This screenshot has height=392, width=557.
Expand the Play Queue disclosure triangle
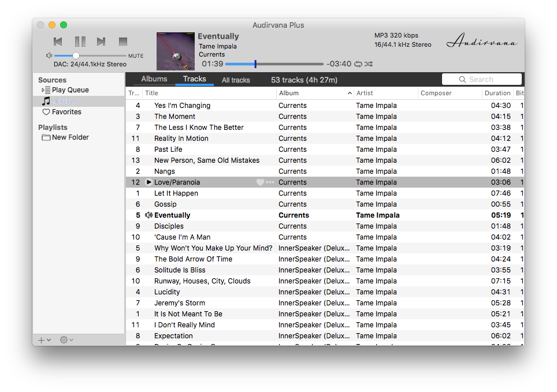43,90
